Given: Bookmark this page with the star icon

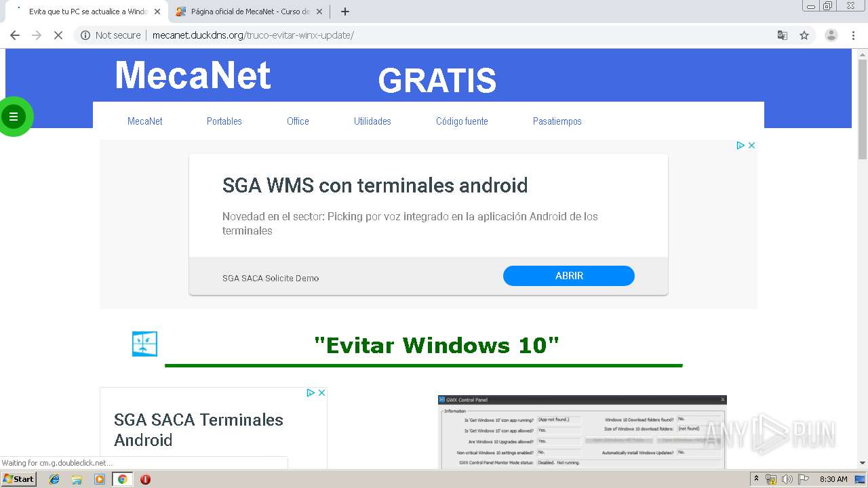Looking at the screenshot, I should coord(804,35).
